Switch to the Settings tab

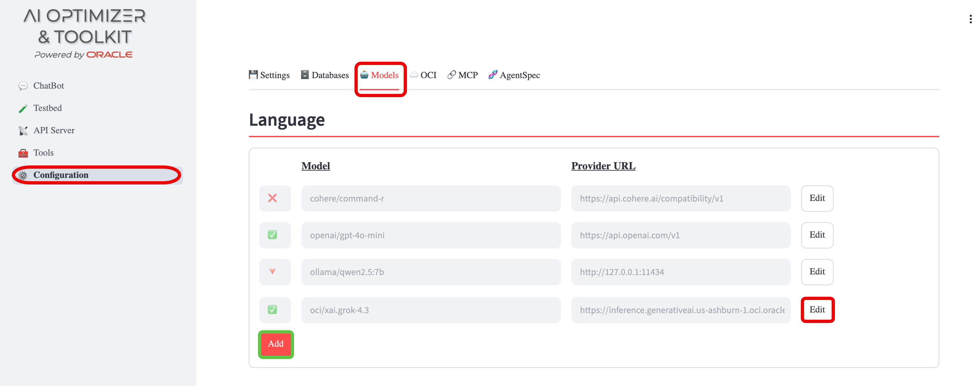[269, 75]
